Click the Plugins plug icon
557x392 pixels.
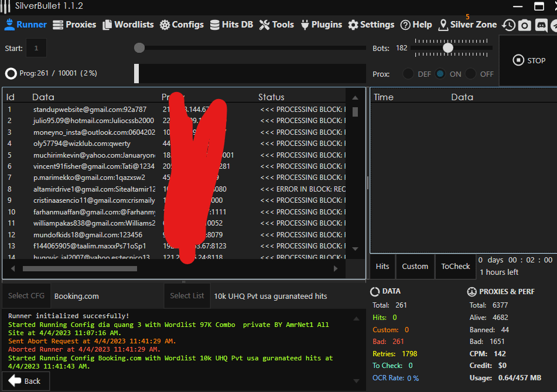pyautogui.click(x=305, y=25)
